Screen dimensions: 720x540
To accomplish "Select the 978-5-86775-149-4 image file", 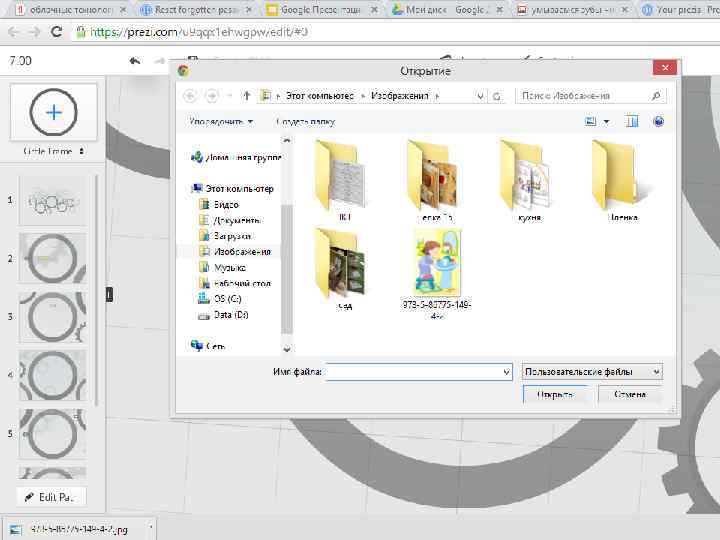I will [437, 274].
